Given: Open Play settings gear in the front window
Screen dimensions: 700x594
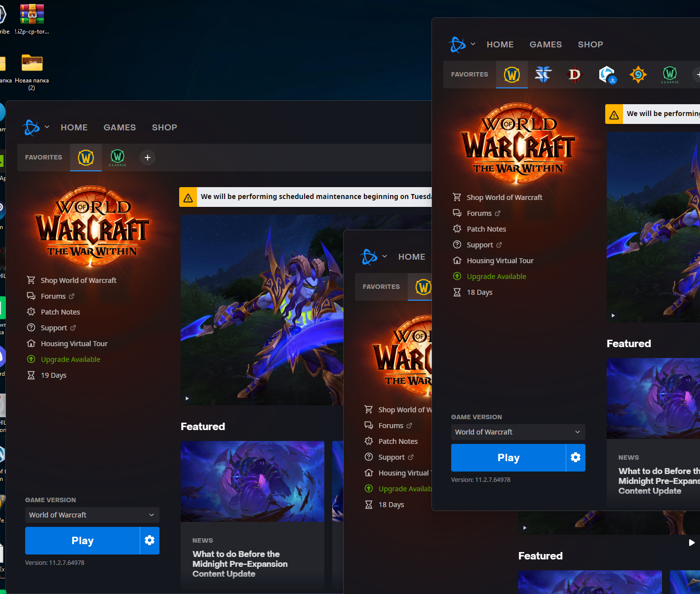Looking at the screenshot, I should click(x=576, y=458).
